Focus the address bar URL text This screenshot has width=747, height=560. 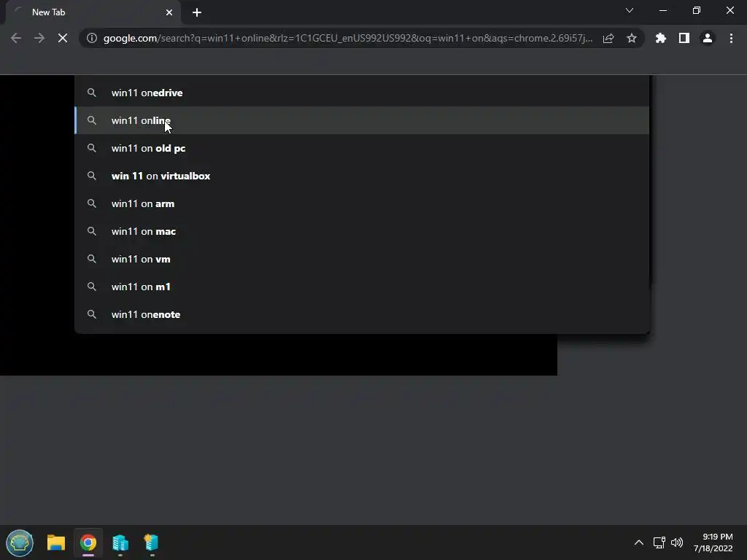pyautogui.click(x=348, y=38)
